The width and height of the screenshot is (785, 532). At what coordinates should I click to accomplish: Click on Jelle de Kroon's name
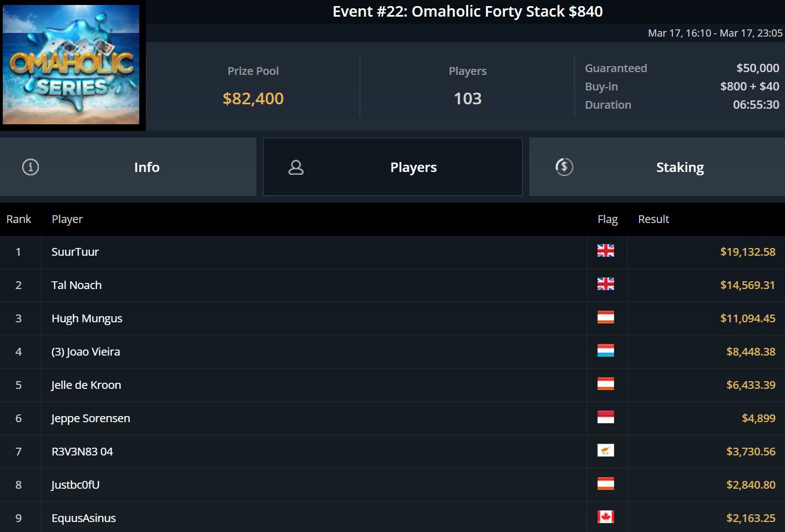click(86, 385)
